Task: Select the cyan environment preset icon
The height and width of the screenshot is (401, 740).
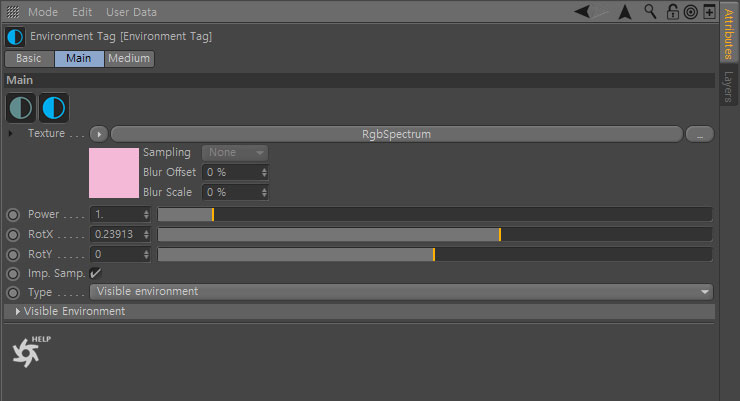Action: 54,108
